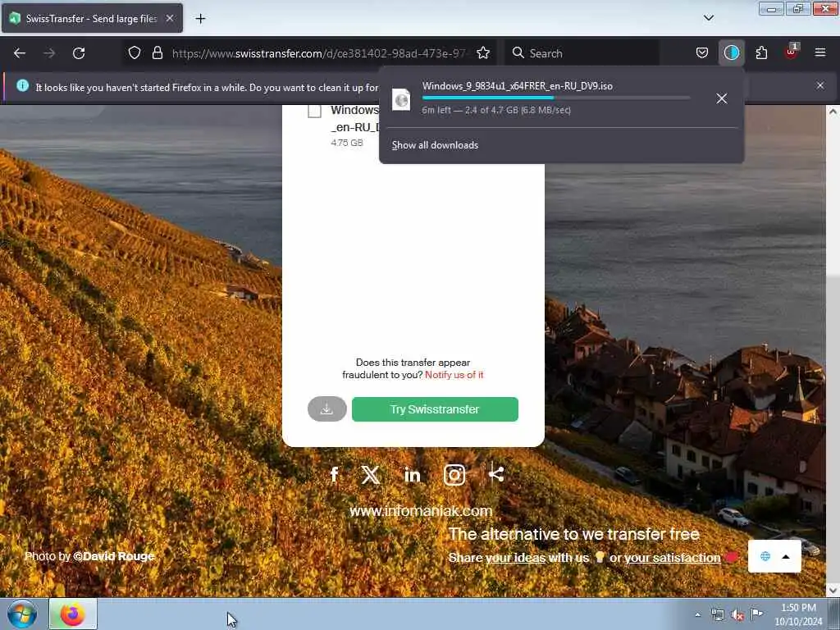The image size is (840, 630).
Task: Open the Save to Pocket icon
Action: [702, 52]
